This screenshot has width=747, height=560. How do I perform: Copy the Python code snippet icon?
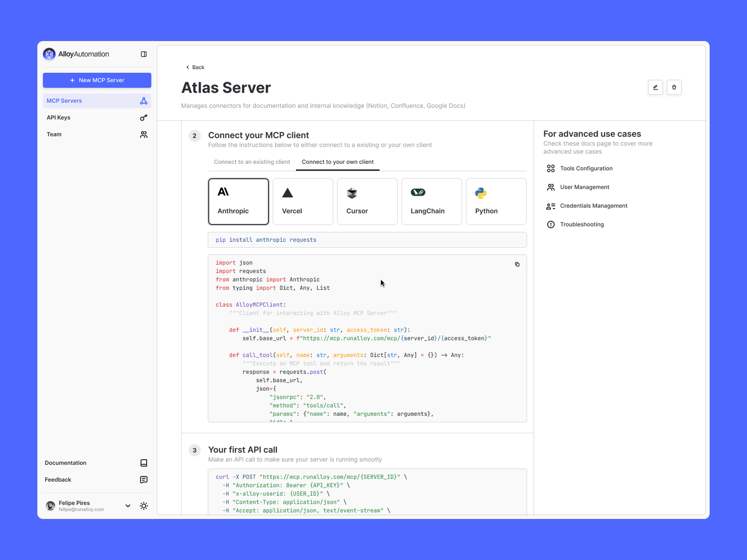(517, 264)
